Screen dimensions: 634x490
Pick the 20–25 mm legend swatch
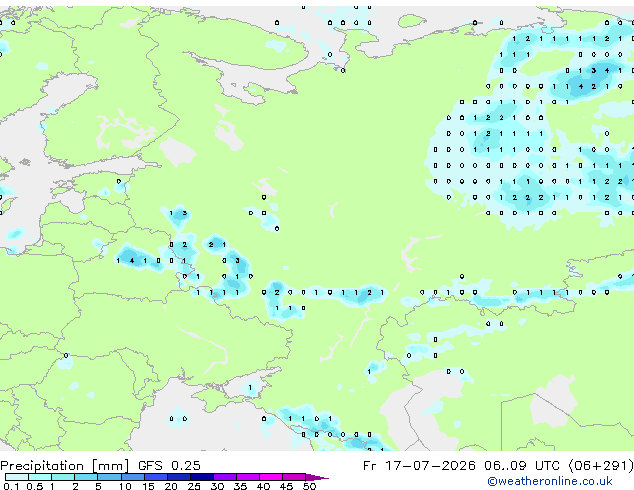coord(179,477)
